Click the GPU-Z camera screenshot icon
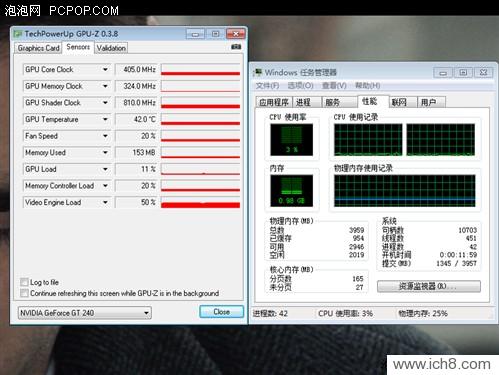The width and height of the screenshot is (499, 375). click(x=236, y=47)
